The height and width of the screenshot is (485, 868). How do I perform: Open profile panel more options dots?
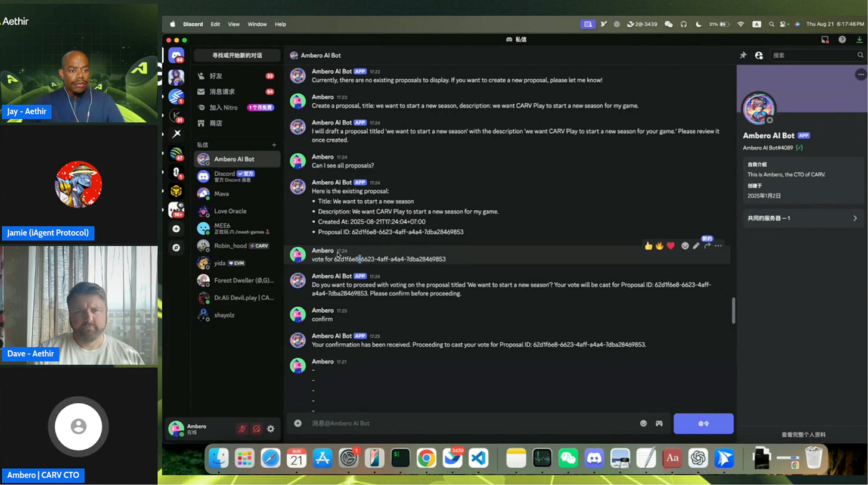[x=860, y=74]
